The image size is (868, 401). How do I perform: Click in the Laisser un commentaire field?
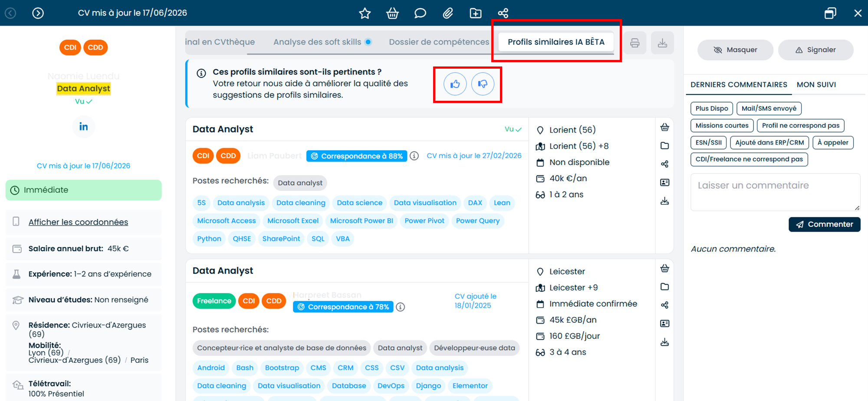point(775,192)
